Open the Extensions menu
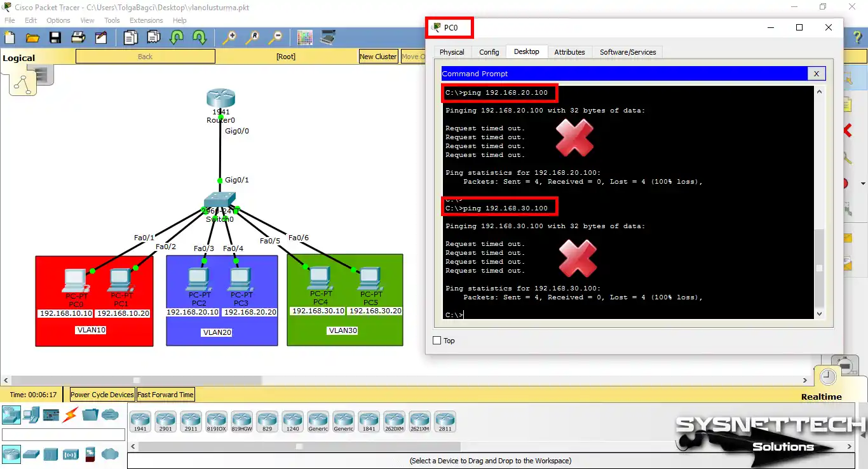 pyautogui.click(x=146, y=20)
